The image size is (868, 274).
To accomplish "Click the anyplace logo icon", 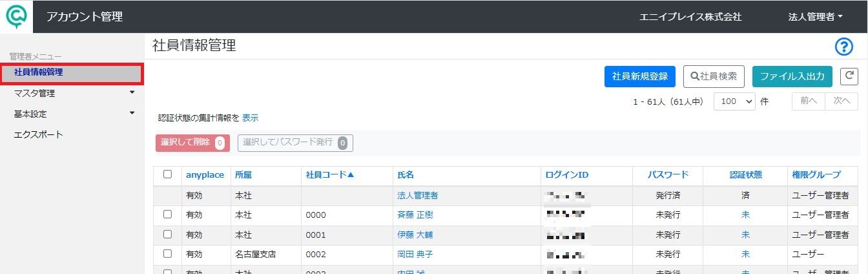I will point(17,16).
